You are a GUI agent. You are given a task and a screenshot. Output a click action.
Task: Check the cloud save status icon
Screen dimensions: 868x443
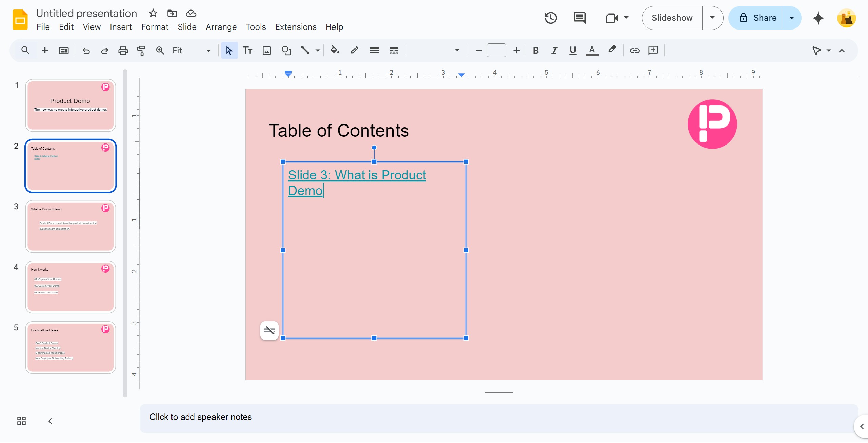[x=191, y=13]
